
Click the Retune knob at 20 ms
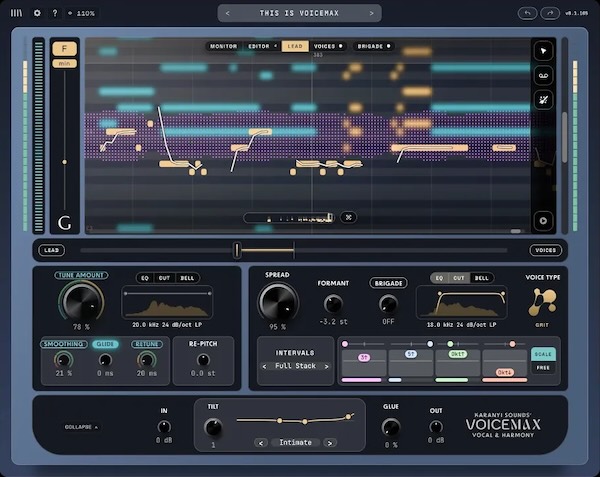click(x=147, y=360)
